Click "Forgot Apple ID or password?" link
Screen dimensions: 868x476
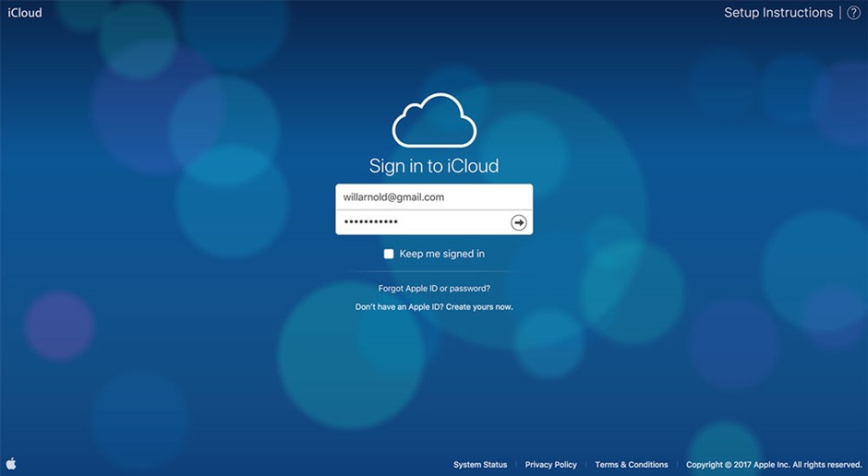[434, 289]
